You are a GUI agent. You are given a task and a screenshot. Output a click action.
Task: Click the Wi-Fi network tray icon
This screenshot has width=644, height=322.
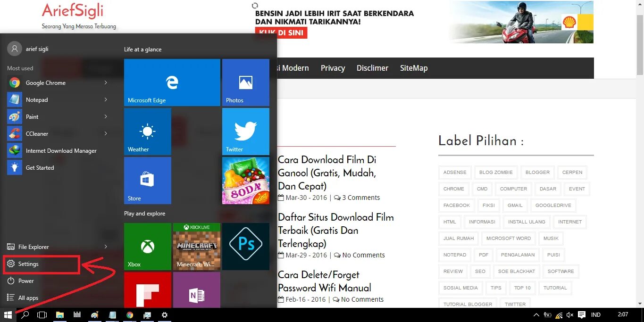559,315
